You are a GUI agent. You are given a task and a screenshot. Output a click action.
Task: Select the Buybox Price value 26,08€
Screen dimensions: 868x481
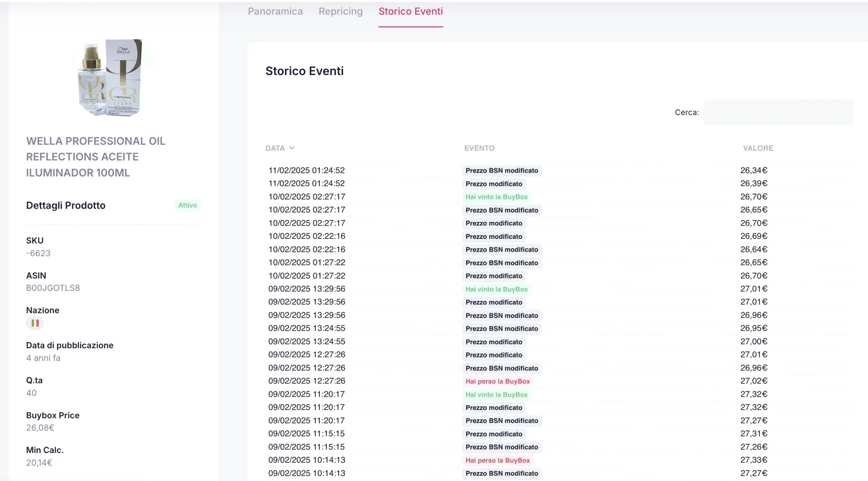click(40, 428)
